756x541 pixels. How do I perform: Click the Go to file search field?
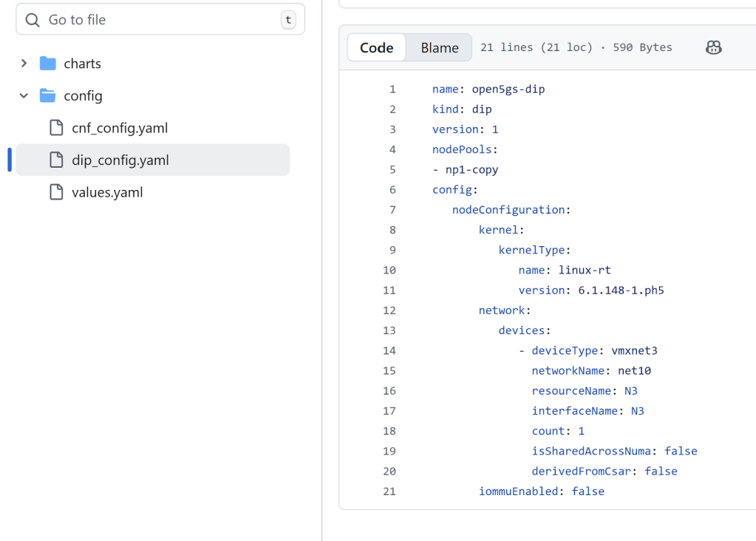coord(159,20)
